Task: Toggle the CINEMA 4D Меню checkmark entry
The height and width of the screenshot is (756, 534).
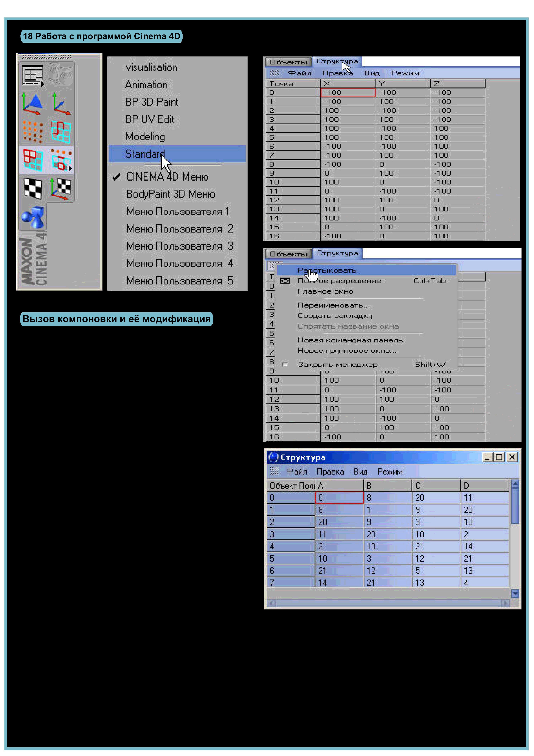Action: coord(167,177)
